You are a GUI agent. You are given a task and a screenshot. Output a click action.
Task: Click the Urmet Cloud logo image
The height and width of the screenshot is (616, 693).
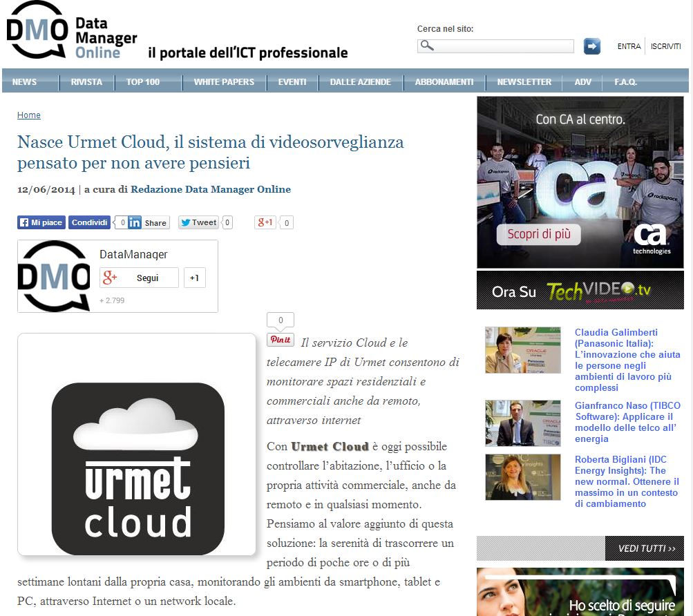pyautogui.click(x=137, y=444)
